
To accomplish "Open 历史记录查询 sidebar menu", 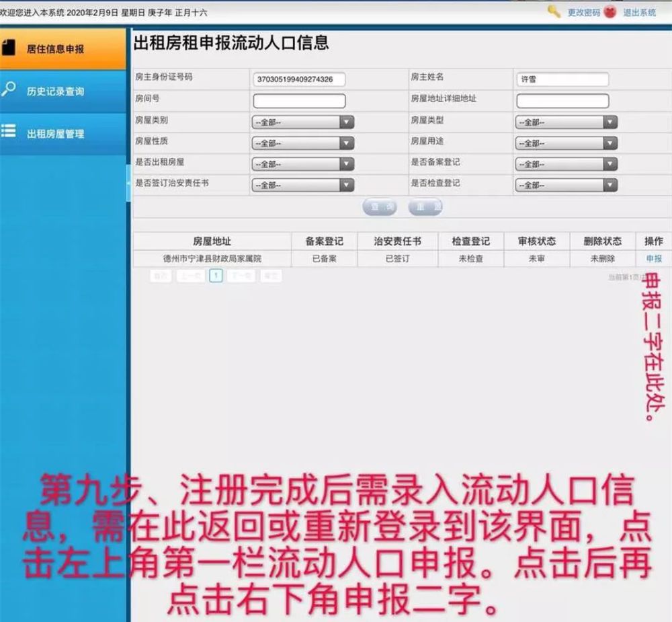I will [63, 91].
